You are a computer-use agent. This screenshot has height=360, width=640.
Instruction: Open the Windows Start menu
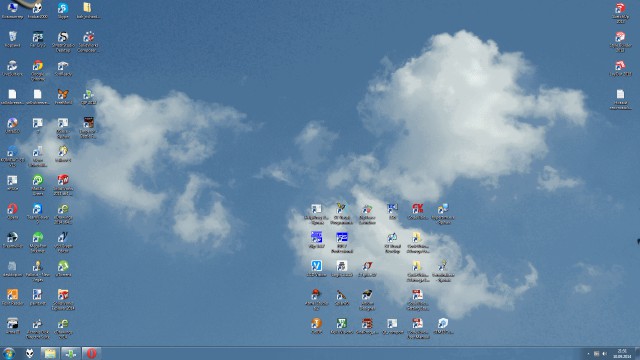(x=9, y=353)
